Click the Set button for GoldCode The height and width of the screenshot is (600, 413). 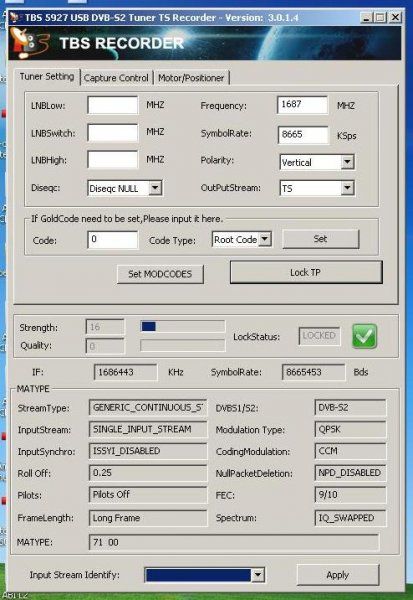320,239
